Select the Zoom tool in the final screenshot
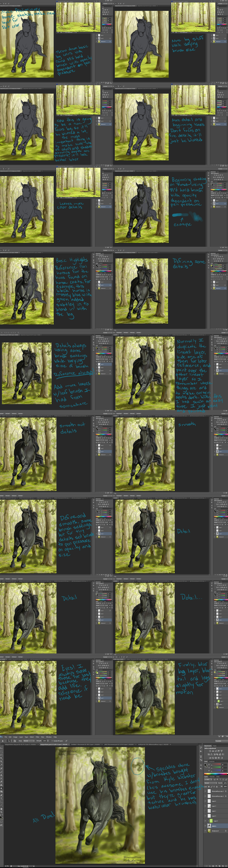Image resolution: width=228 pixels, height=868 pixels. point(1,812)
